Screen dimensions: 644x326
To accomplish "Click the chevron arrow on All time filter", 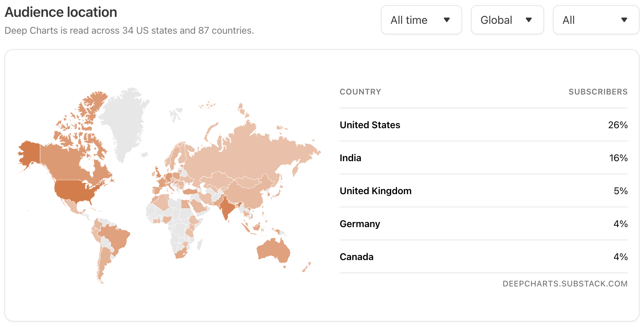I will 447,21.
